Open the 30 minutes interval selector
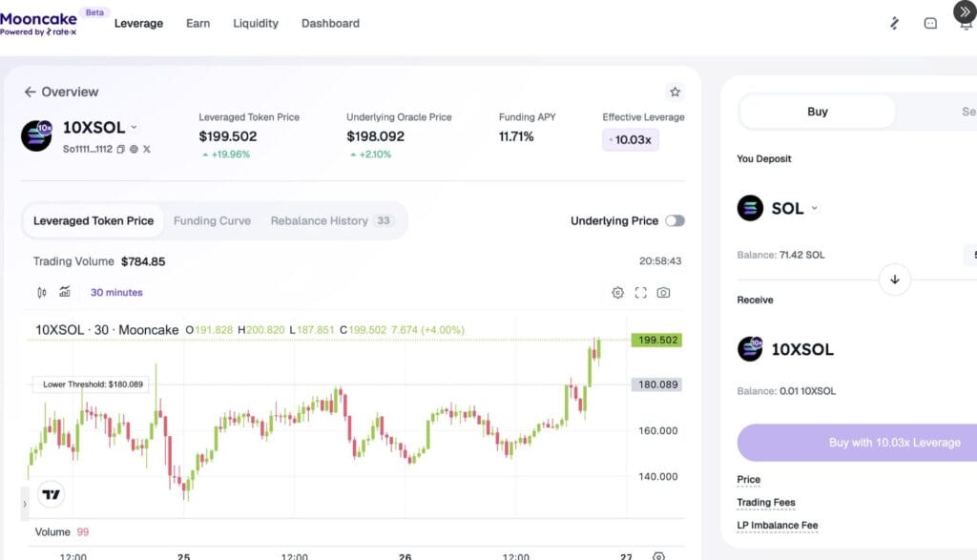 point(115,292)
